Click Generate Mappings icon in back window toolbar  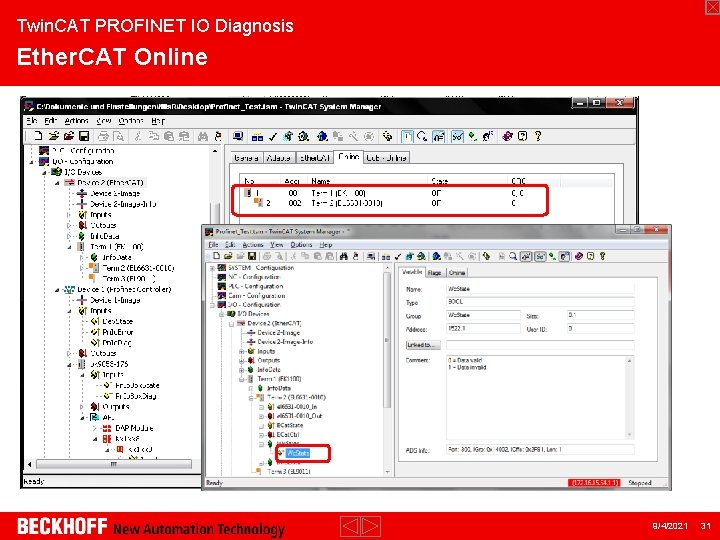pos(258,136)
